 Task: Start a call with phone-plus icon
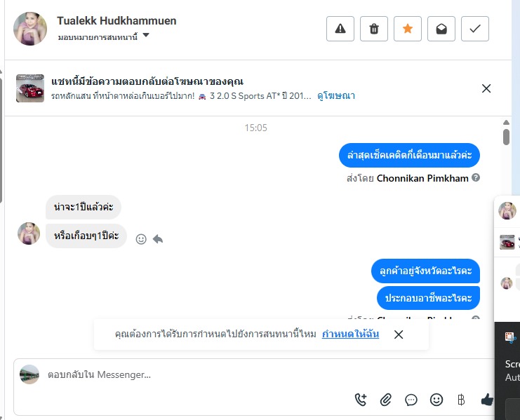coord(361,400)
